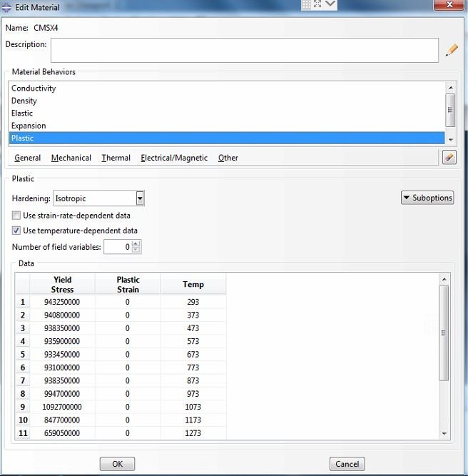Click the delete behavior eraser icon

449,157
